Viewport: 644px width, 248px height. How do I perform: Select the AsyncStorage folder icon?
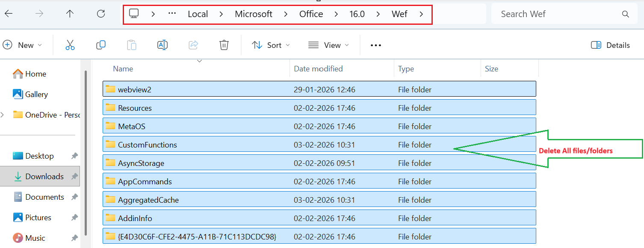coord(111,162)
